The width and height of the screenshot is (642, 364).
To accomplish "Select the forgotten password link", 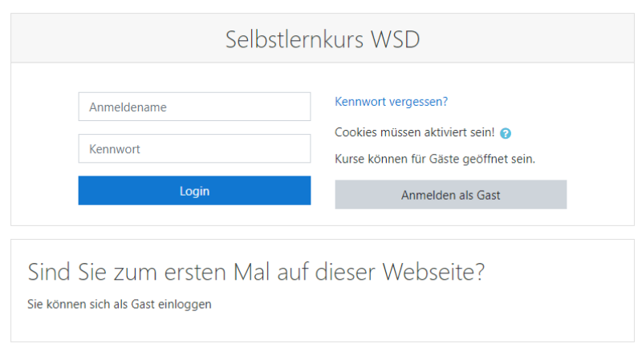I will [x=391, y=102].
